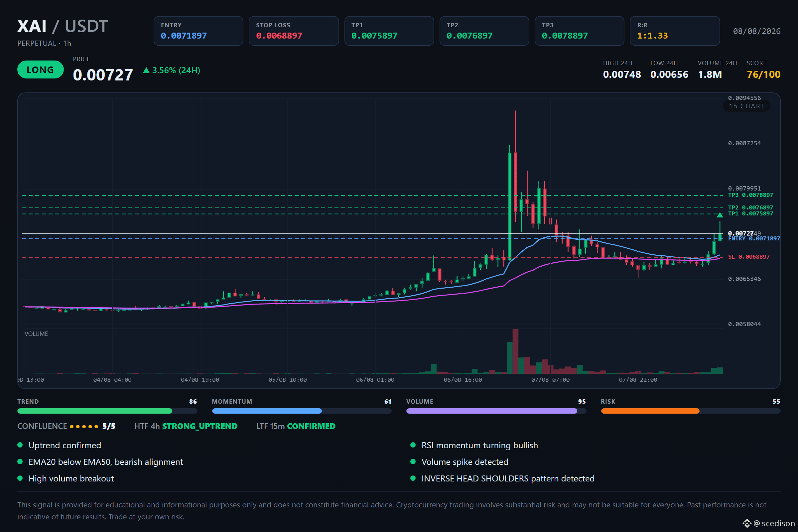Click the "TP1 0.0075897" chart line label
The image size is (798, 532).
point(750,213)
